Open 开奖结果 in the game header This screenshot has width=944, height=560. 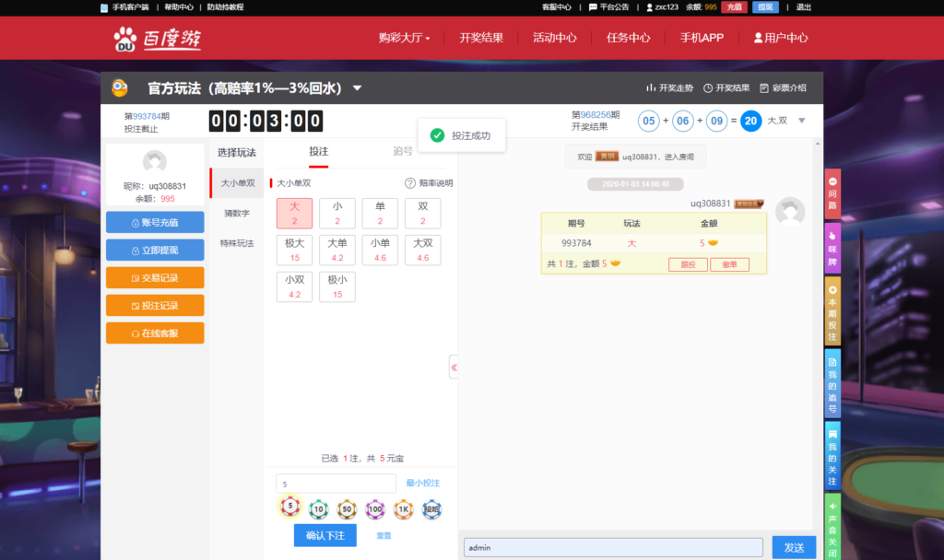(726, 87)
